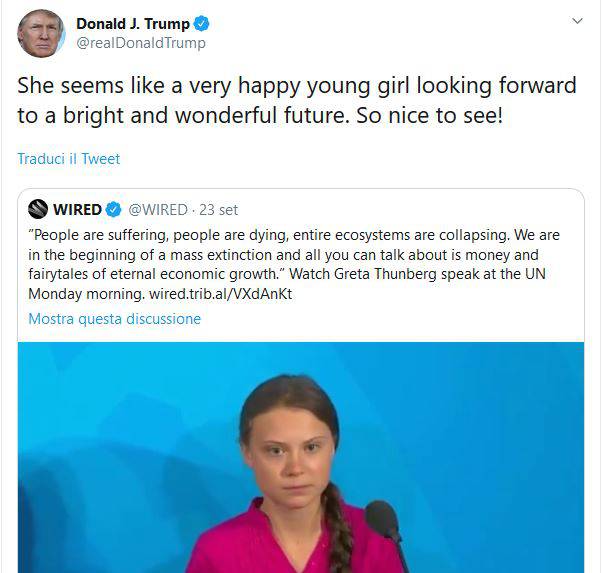Click the verified badge next to WIRED
Screen dimensions: 603x573
113,210
